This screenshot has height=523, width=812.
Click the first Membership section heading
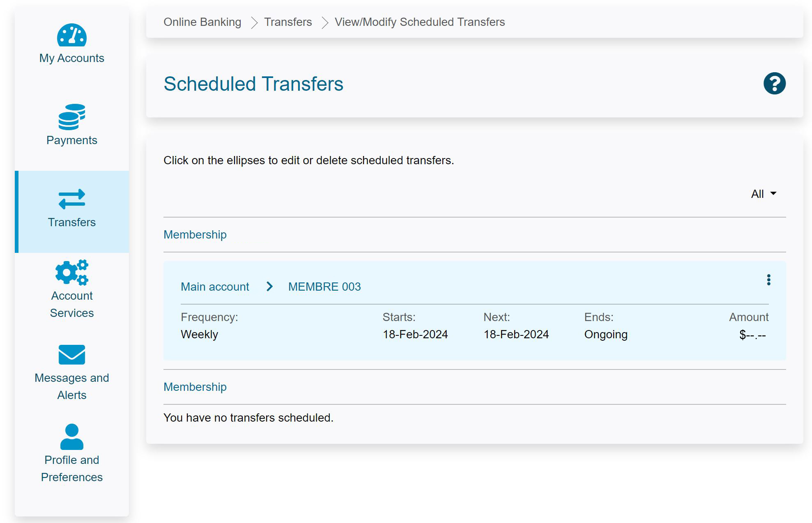tap(195, 234)
